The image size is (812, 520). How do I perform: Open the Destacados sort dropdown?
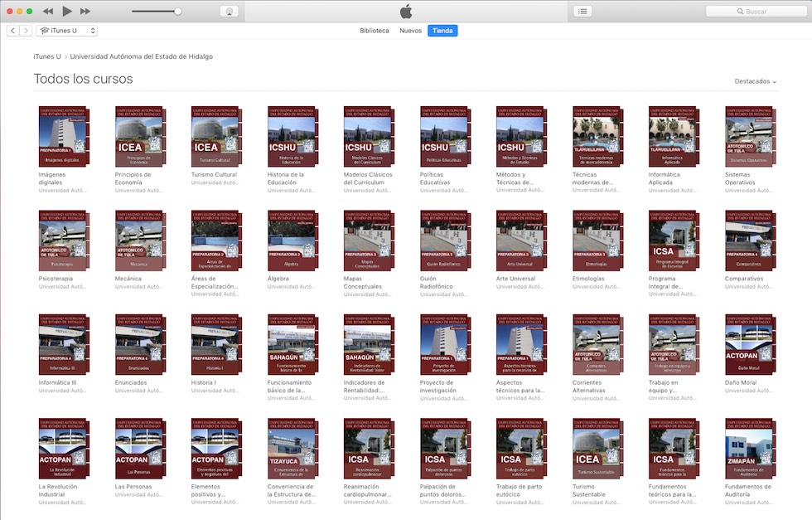pyautogui.click(x=756, y=81)
